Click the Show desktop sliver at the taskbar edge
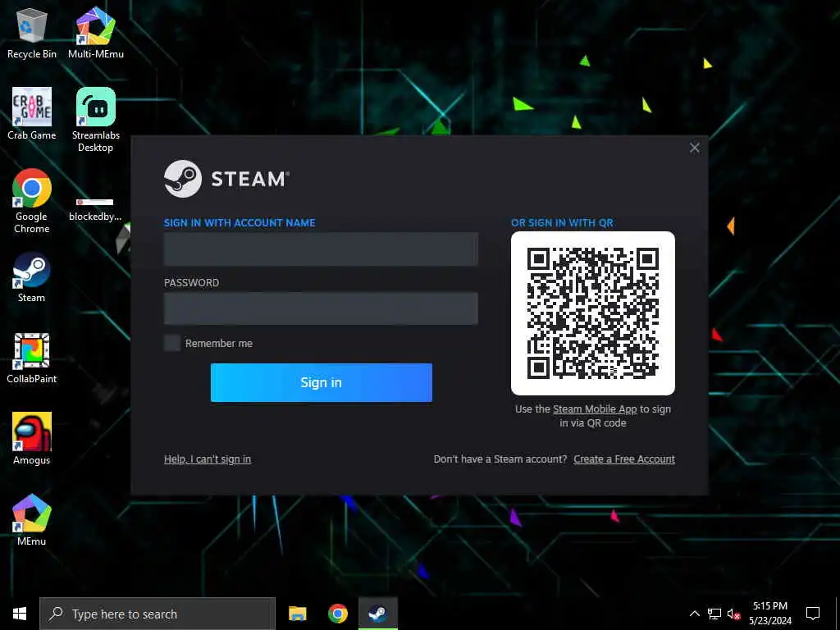Image resolution: width=840 pixels, height=630 pixels. [838, 614]
